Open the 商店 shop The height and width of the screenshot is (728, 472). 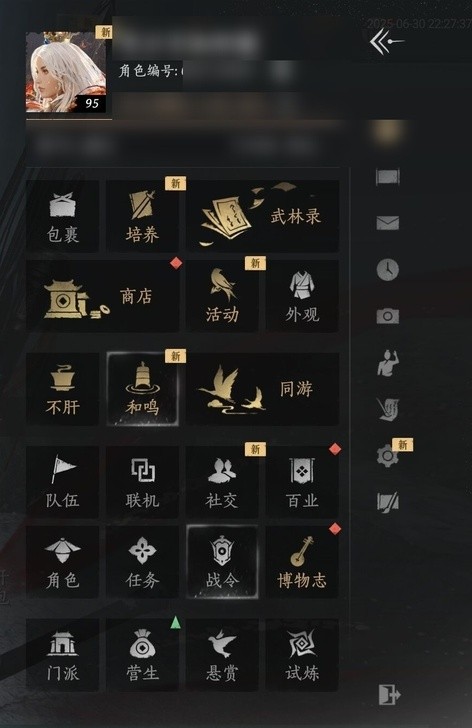(x=103, y=296)
